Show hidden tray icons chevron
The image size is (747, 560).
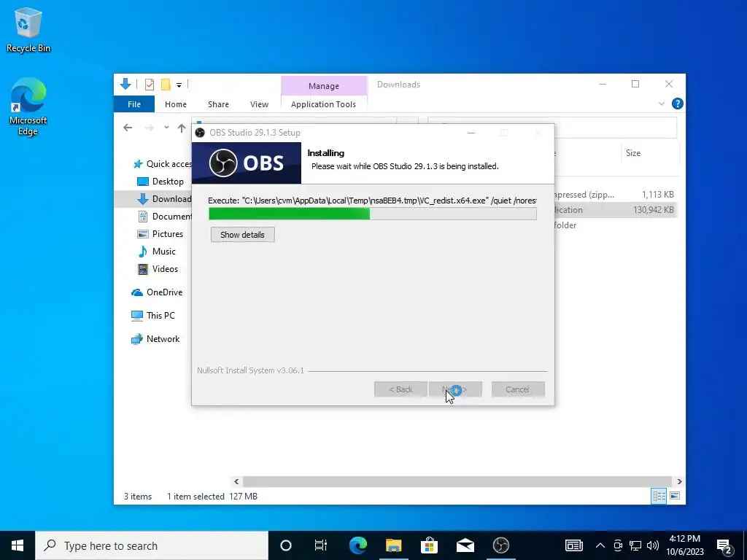pos(600,545)
